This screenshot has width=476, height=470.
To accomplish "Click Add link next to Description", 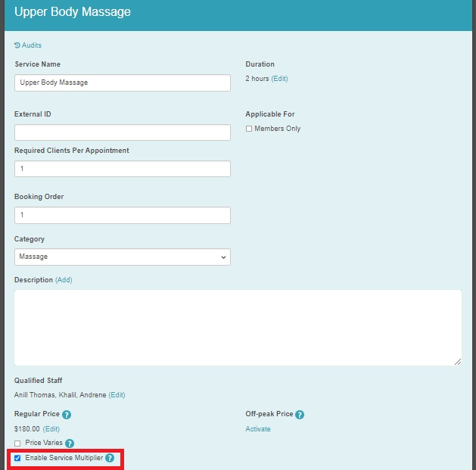I will (64, 280).
